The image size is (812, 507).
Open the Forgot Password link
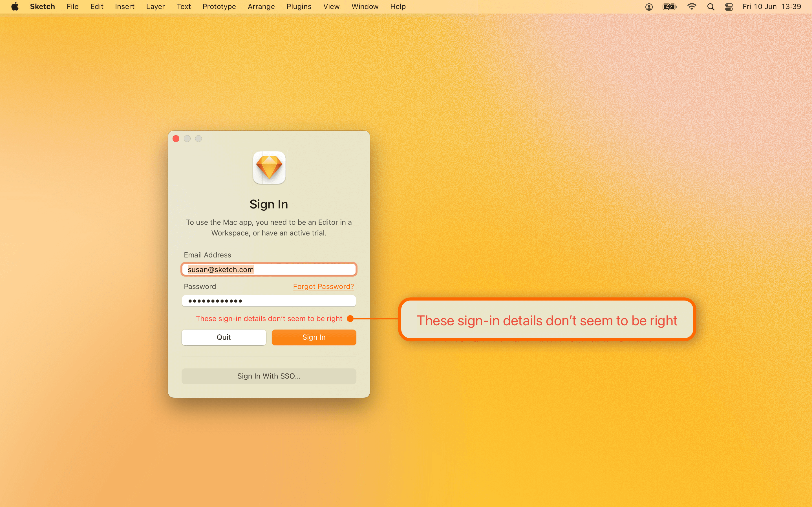click(323, 286)
